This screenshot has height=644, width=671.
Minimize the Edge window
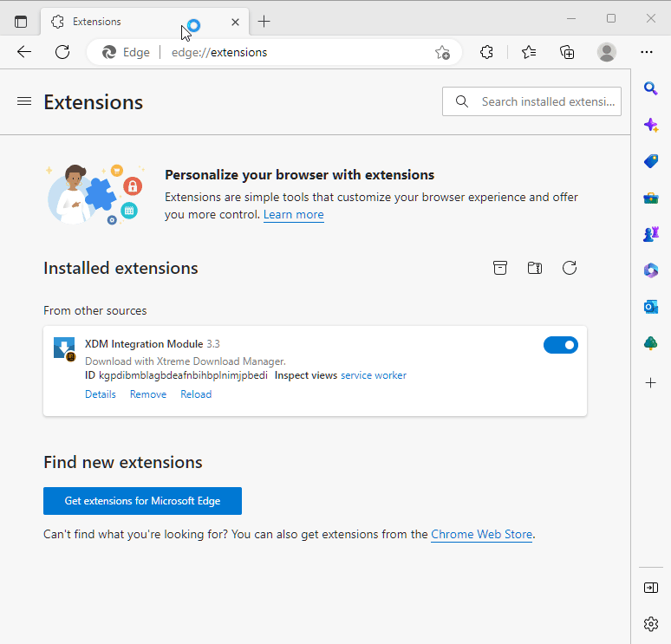point(570,18)
